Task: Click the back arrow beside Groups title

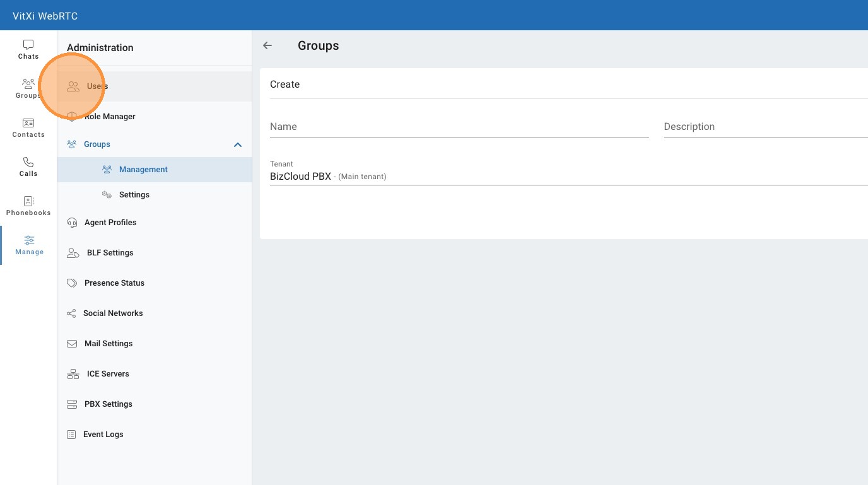Action: 267,45
